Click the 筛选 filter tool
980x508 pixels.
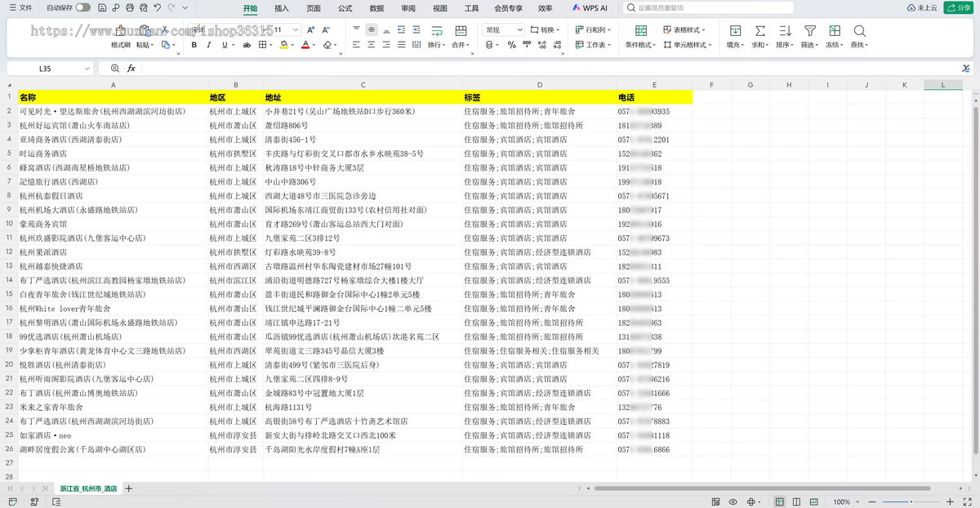point(809,36)
